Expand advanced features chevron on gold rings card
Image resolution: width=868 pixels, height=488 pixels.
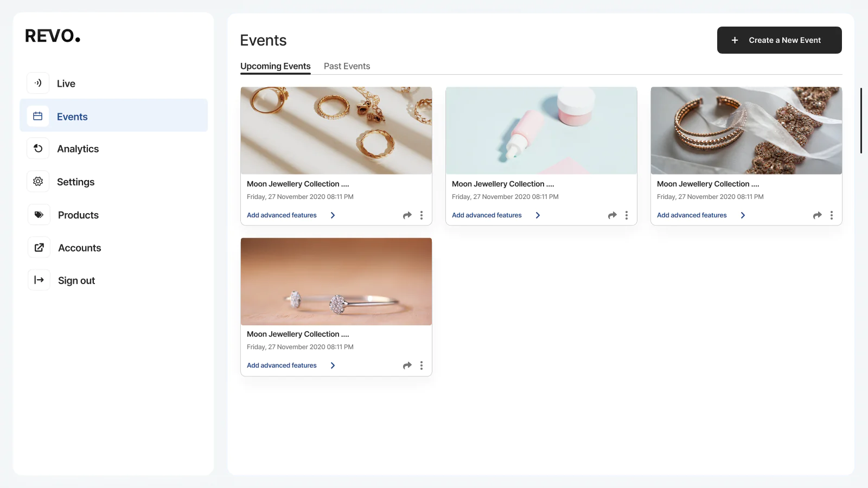point(333,215)
